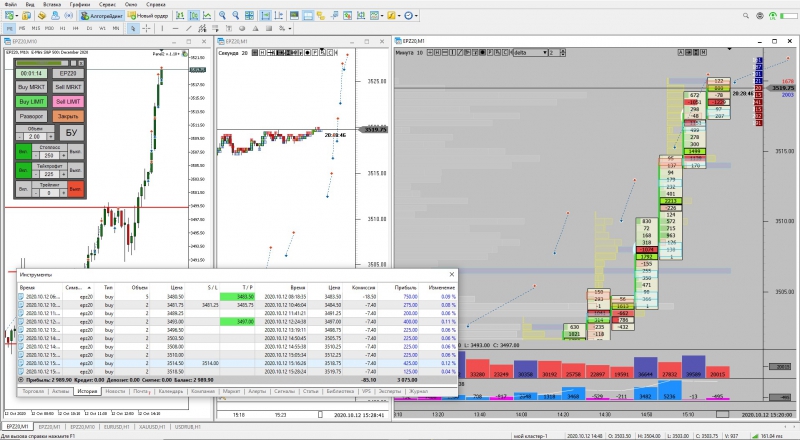
Task: Click the green progress bar in trade panel
Action: point(42,63)
